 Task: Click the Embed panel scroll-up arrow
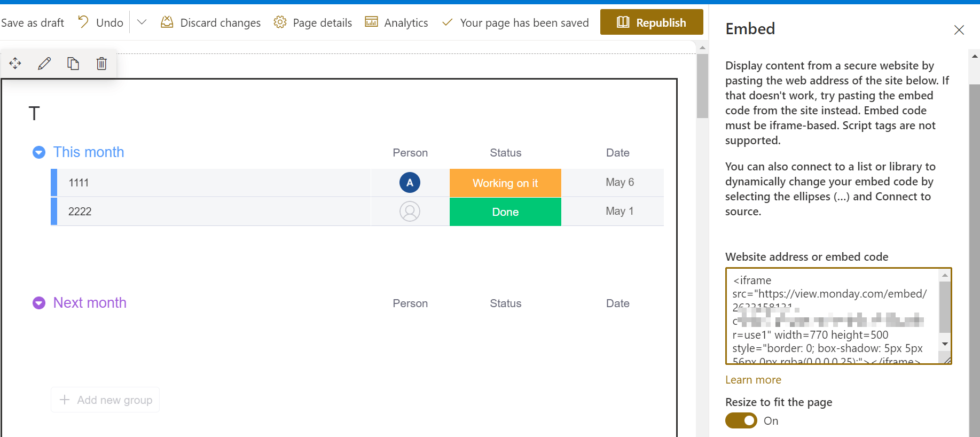point(975,56)
